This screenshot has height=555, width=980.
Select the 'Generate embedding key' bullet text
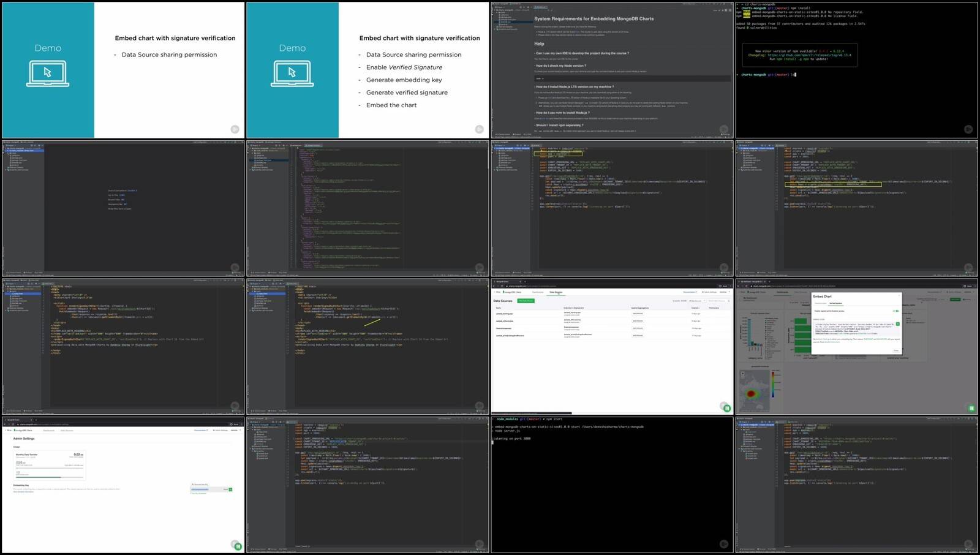[x=404, y=80]
